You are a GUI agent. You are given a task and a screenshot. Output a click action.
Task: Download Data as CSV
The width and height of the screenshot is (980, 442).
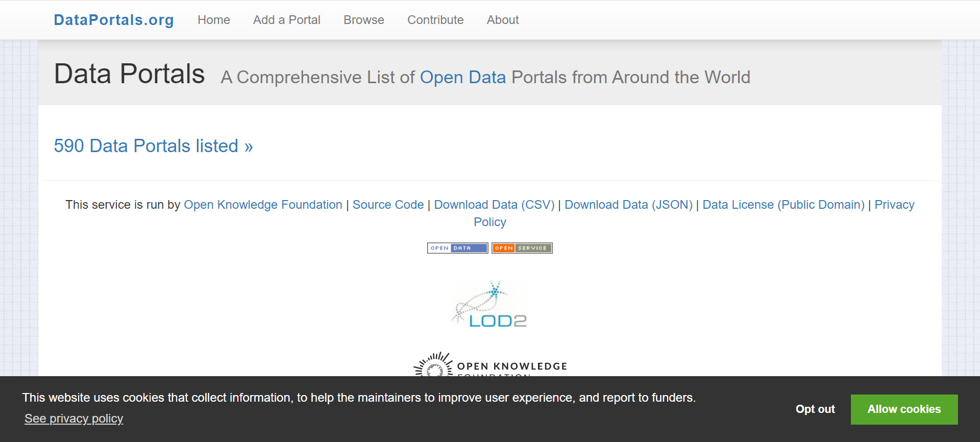(x=494, y=205)
